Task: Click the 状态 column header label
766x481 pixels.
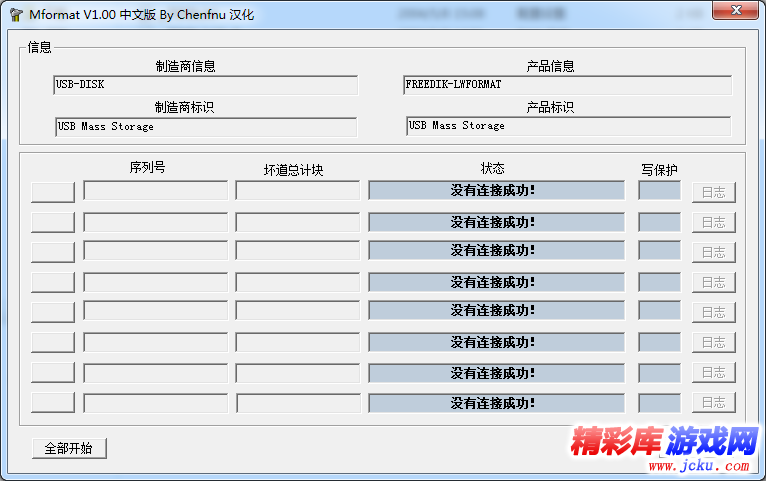Action: tap(492, 168)
